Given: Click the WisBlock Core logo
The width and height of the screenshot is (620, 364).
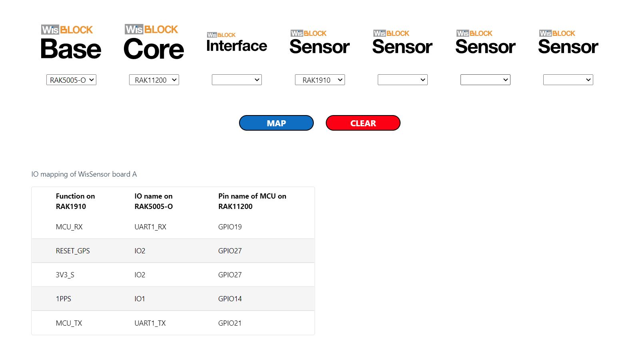Looking at the screenshot, I should (154, 42).
